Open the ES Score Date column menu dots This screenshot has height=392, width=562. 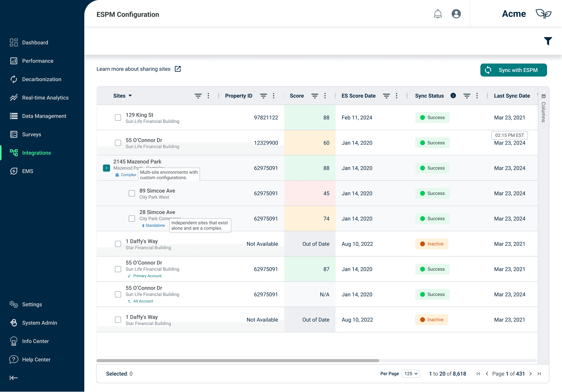pyautogui.click(x=396, y=96)
